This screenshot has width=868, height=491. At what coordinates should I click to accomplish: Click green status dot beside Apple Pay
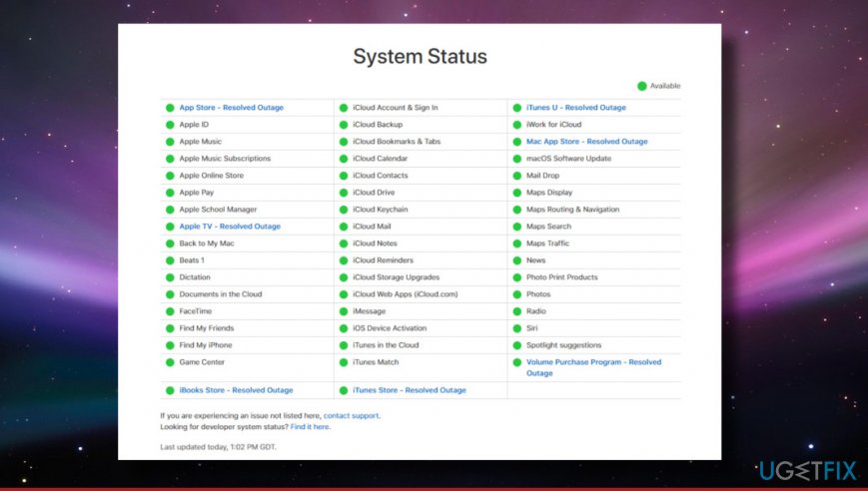pos(170,193)
